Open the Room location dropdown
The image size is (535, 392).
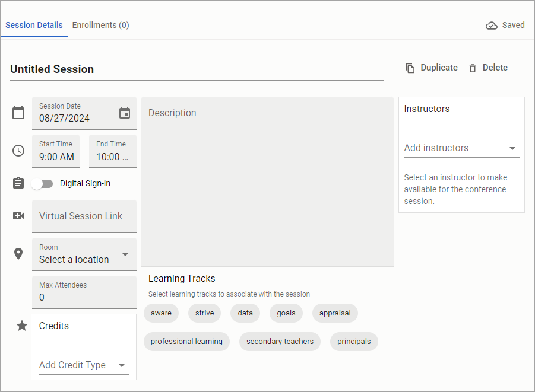coord(84,254)
